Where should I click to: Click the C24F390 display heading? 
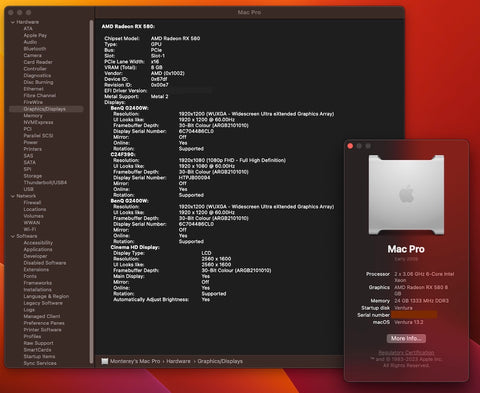(123, 155)
